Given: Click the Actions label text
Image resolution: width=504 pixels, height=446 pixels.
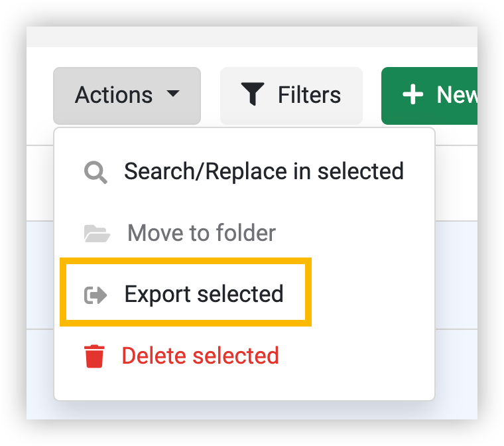Looking at the screenshot, I should [x=113, y=95].
